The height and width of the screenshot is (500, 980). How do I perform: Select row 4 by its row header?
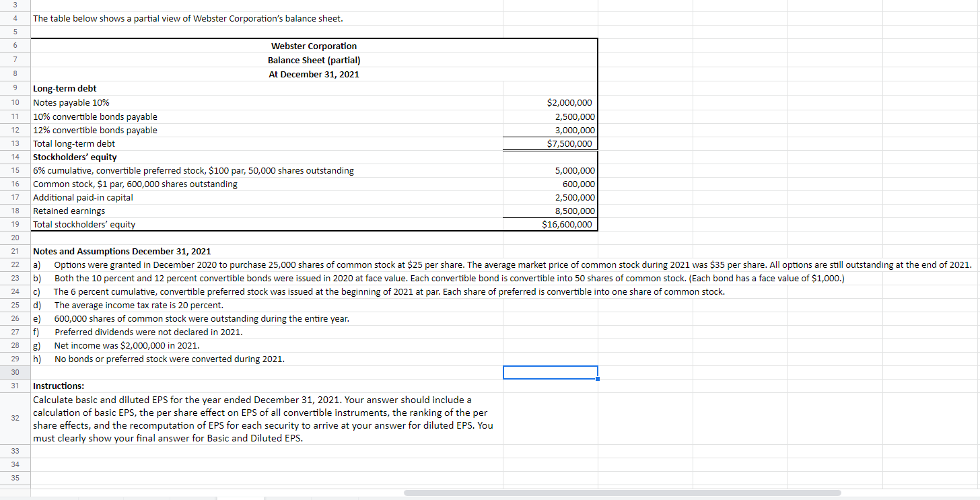pyautogui.click(x=15, y=18)
